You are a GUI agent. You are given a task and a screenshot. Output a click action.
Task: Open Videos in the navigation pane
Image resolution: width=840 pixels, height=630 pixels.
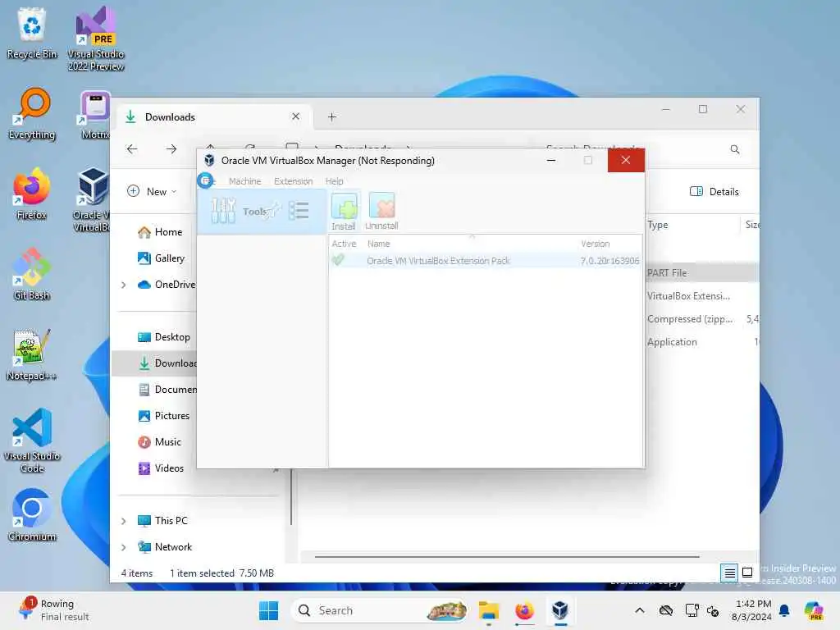pyautogui.click(x=160, y=468)
